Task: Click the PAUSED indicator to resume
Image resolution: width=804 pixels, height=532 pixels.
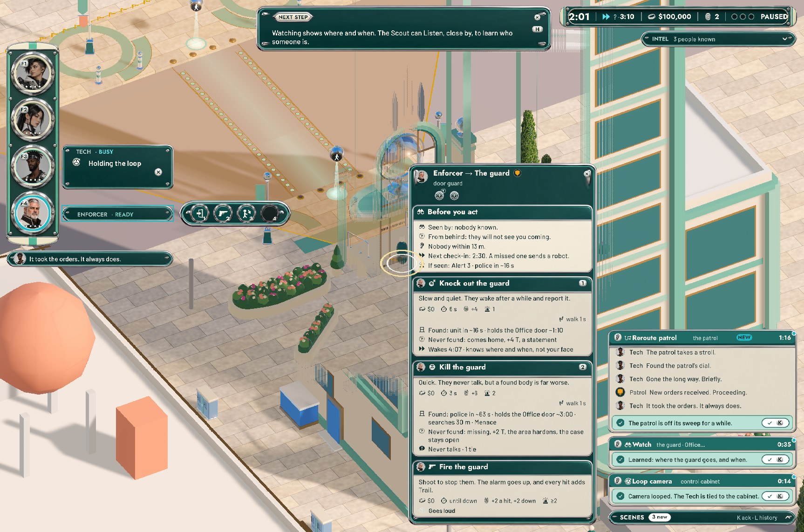Action: click(774, 17)
